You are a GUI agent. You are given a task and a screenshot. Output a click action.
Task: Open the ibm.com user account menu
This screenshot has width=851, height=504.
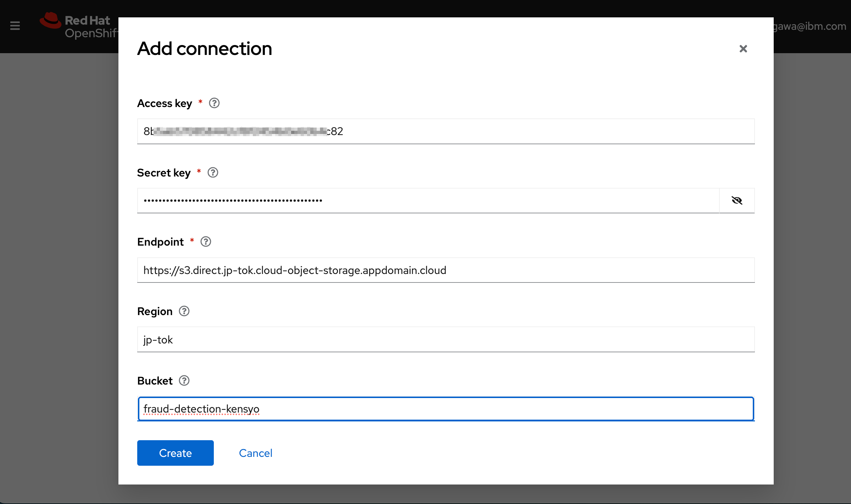click(811, 26)
